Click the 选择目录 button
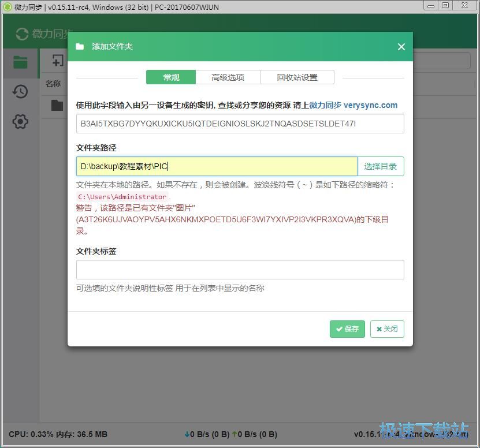Image resolution: width=480 pixels, height=448 pixels. coord(381,166)
